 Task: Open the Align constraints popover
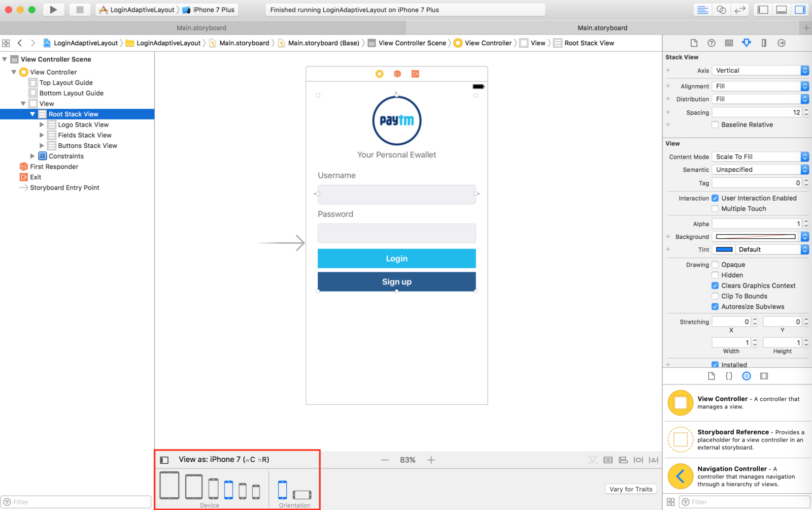[x=623, y=460]
